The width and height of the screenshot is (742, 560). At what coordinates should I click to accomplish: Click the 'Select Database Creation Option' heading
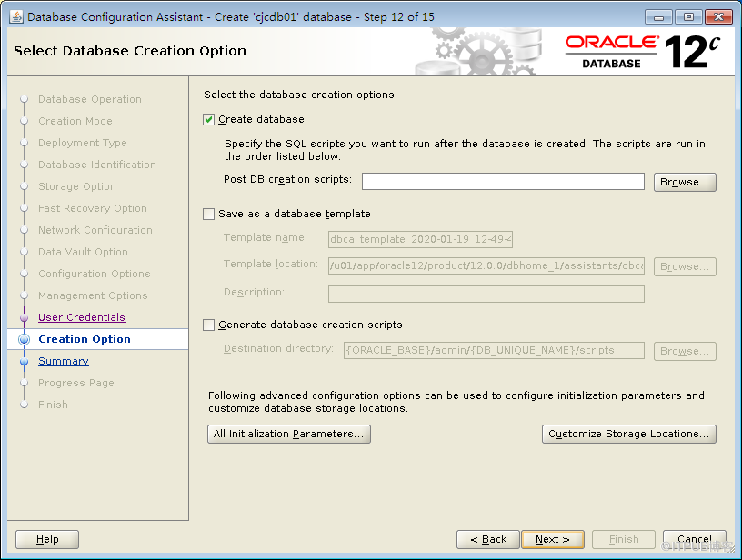coord(130,51)
